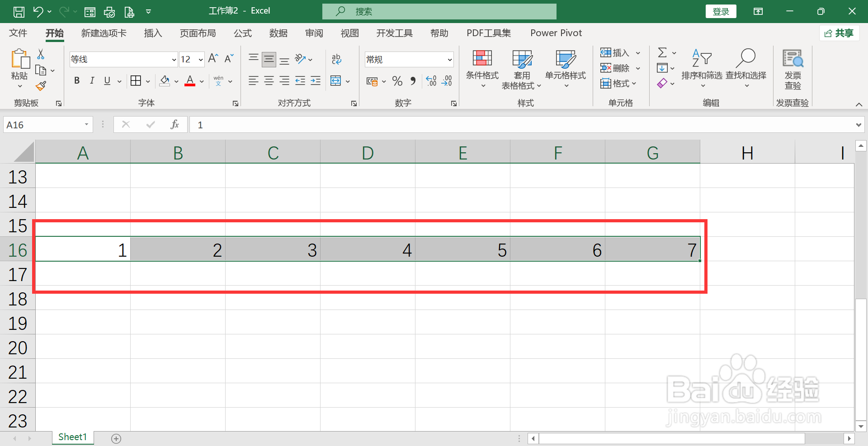This screenshot has width=868, height=446.
Task: Click the Share button
Action: coord(839,33)
